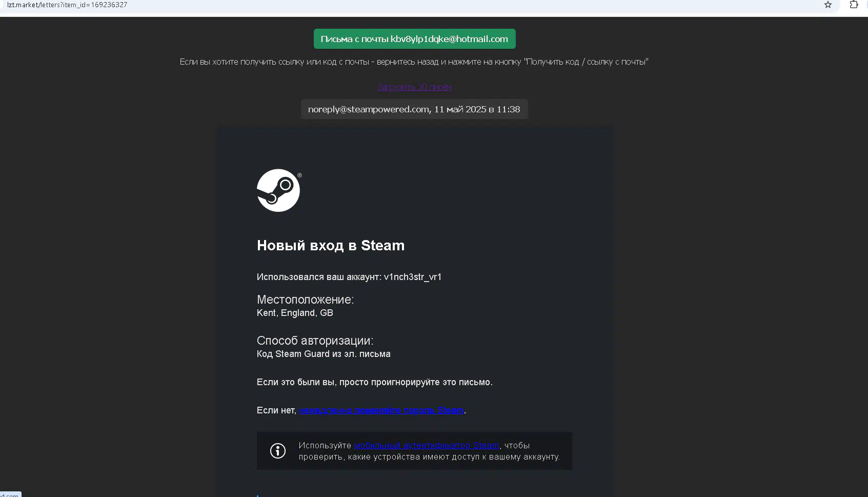Open the 'Загрузить 30 писем' link
Viewport: 868px width, 497px height.
click(x=414, y=87)
